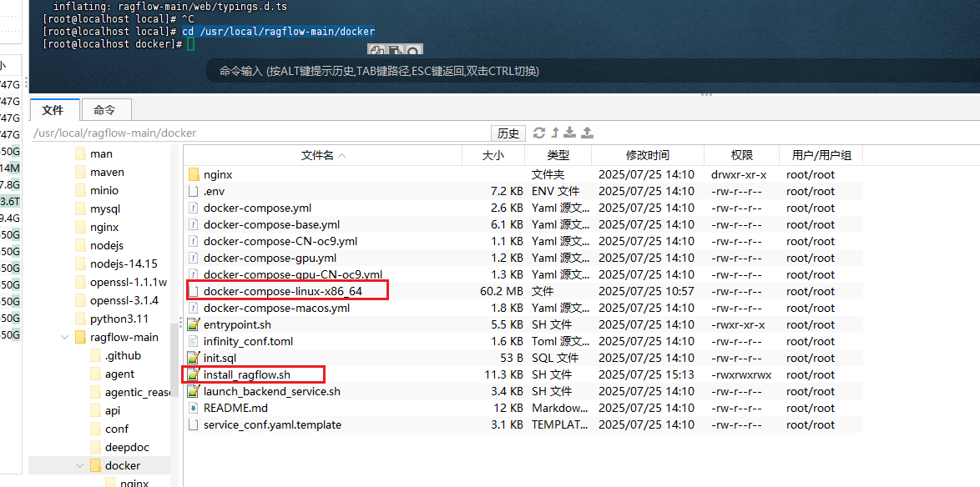Click the Markdown icon beside README.md
This screenshot has width=980, height=487.
(x=194, y=408)
